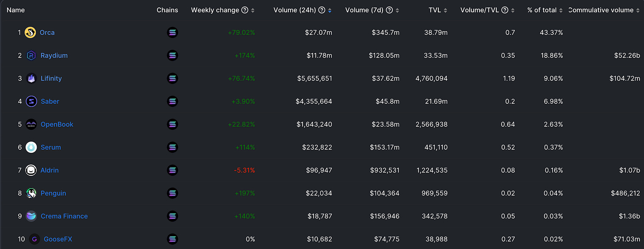The image size is (644, 249).
Task: Click Lifinity's Volume/TVL value 1.19
Action: 509,78
